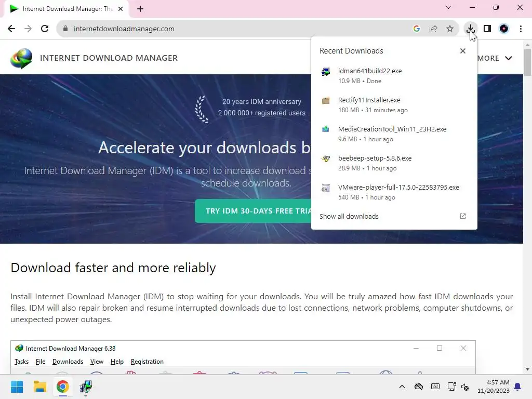The image size is (532, 399).
Task: Open the notification bell in the taskbar
Action: (x=518, y=387)
